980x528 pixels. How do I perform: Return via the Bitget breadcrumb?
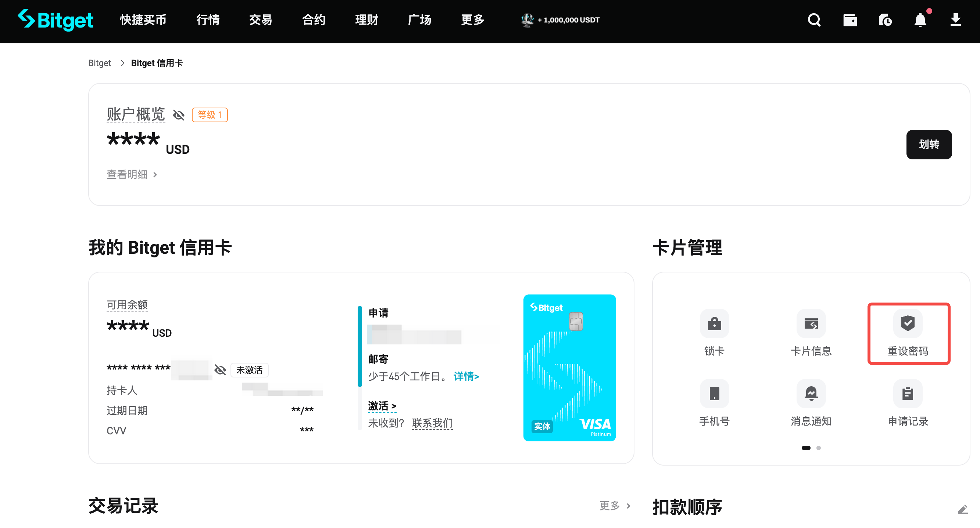pos(99,63)
